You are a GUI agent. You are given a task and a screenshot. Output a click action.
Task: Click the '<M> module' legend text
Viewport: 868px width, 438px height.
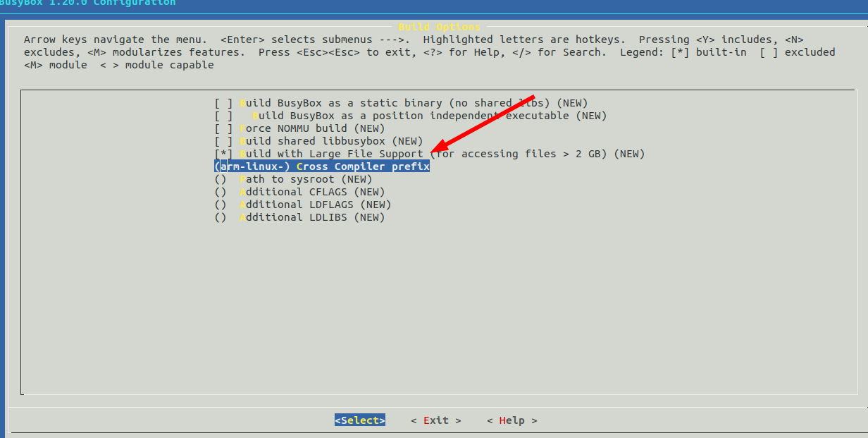[x=56, y=65]
